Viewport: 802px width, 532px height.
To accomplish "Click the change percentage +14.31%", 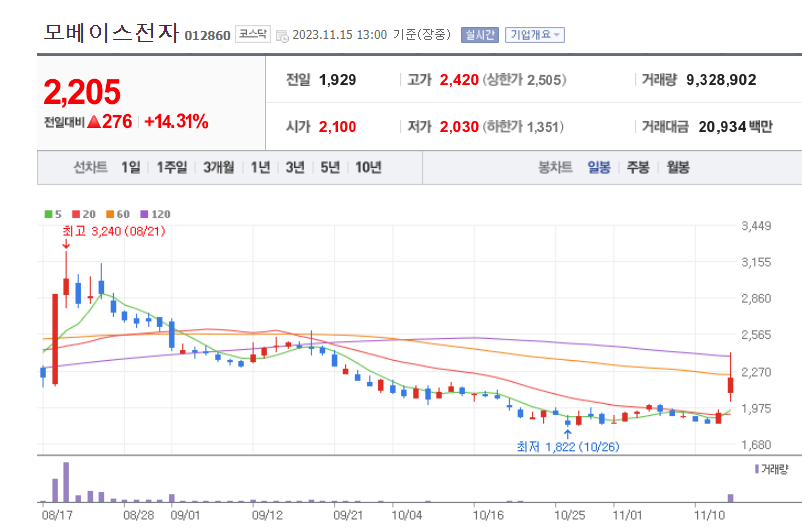I will click(176, 122).
